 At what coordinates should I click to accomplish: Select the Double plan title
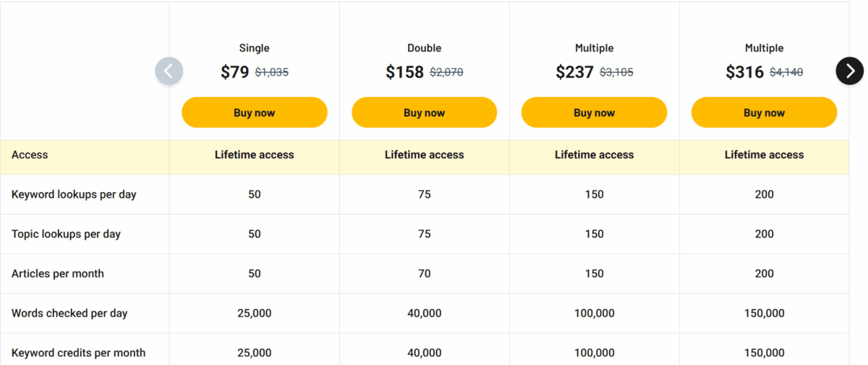click(x=425, y=48)
